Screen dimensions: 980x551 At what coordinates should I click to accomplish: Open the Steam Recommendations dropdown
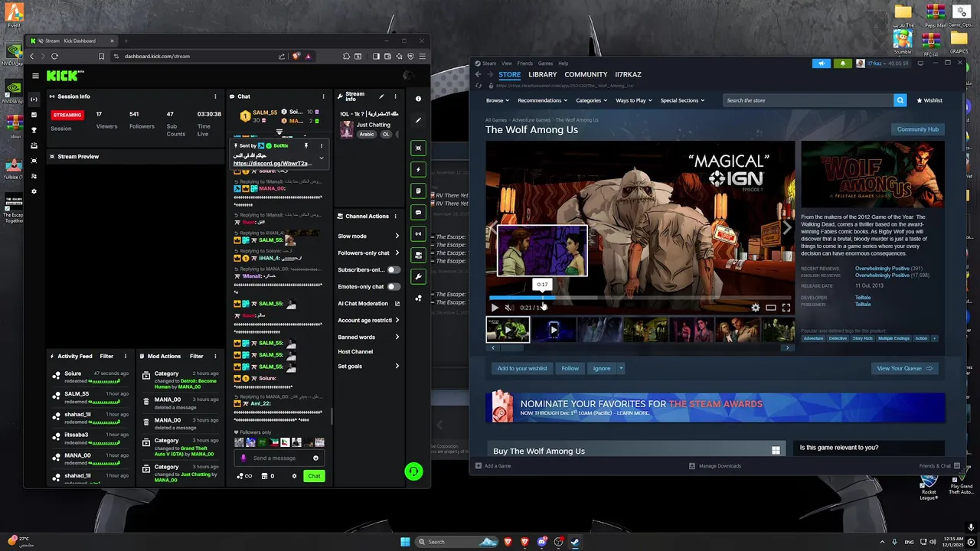[x=542, y=100]
